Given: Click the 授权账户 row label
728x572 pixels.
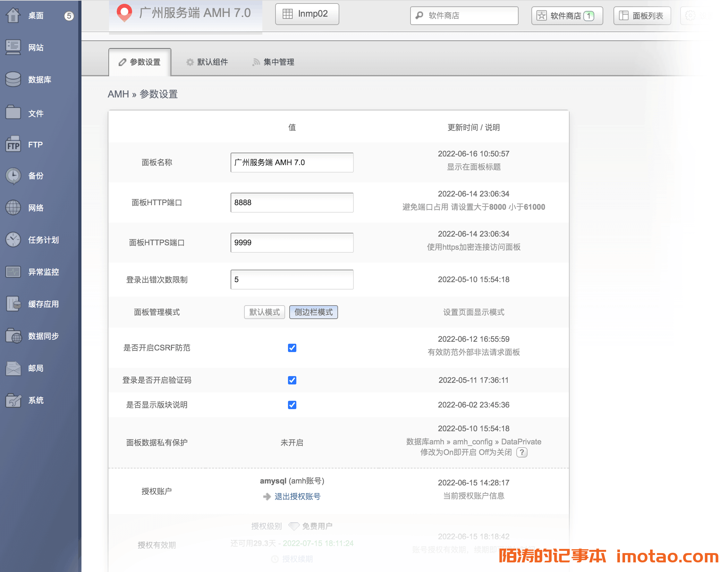Looking at the screenshot, I should [x=157, y=491].
